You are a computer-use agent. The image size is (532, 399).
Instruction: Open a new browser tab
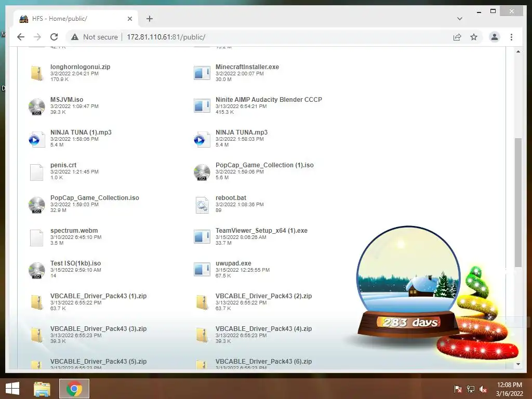[150, 19]
